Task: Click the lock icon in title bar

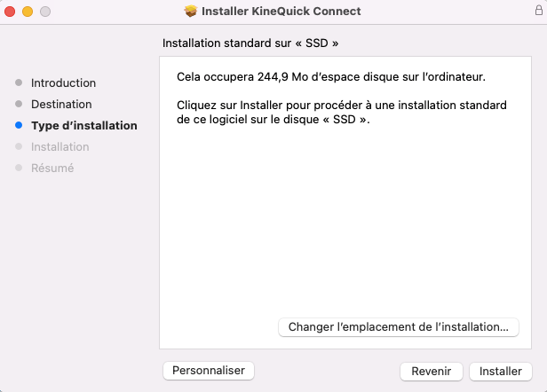Action: click(x=539, y=10)
